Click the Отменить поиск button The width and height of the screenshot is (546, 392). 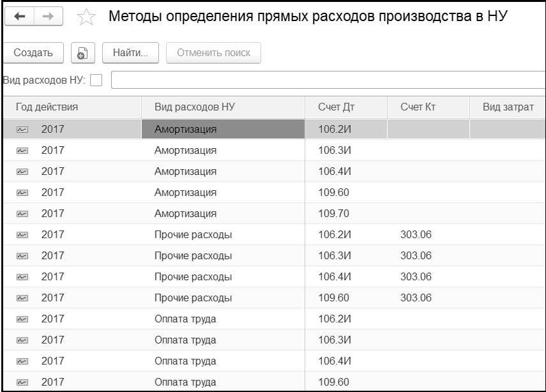(213, 53)
